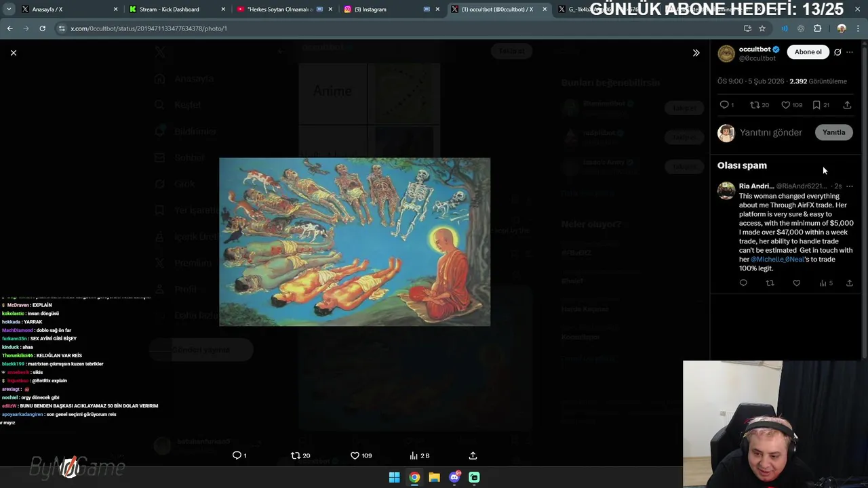Open the green app icon on taskbar
The width and height of the screenshot is (868, 488).
[x=474, y=477]
